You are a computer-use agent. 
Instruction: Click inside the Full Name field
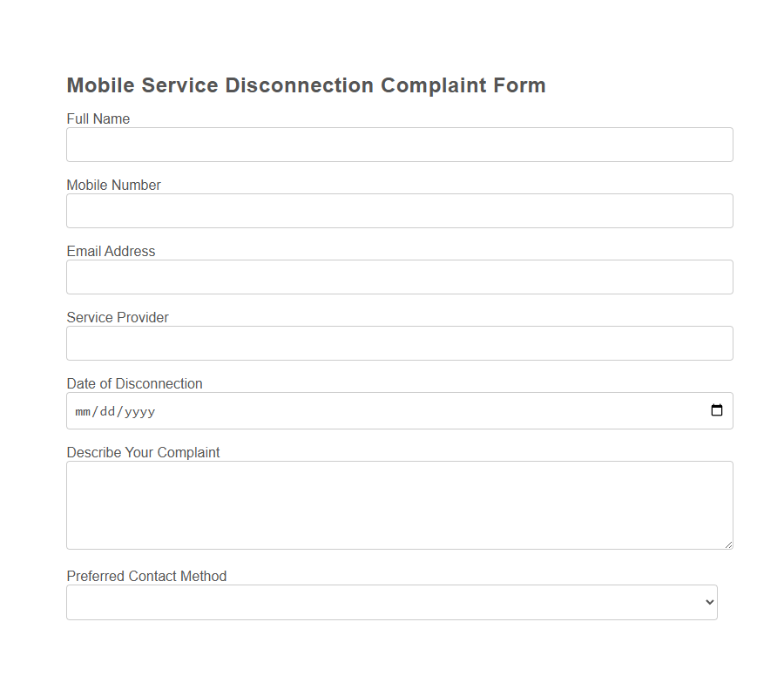coord(399,144)
